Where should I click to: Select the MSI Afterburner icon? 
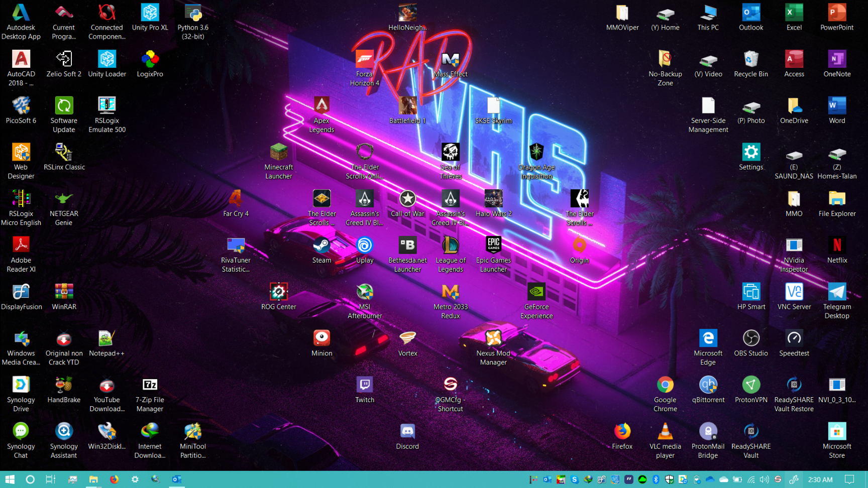(x=365, y=301)
